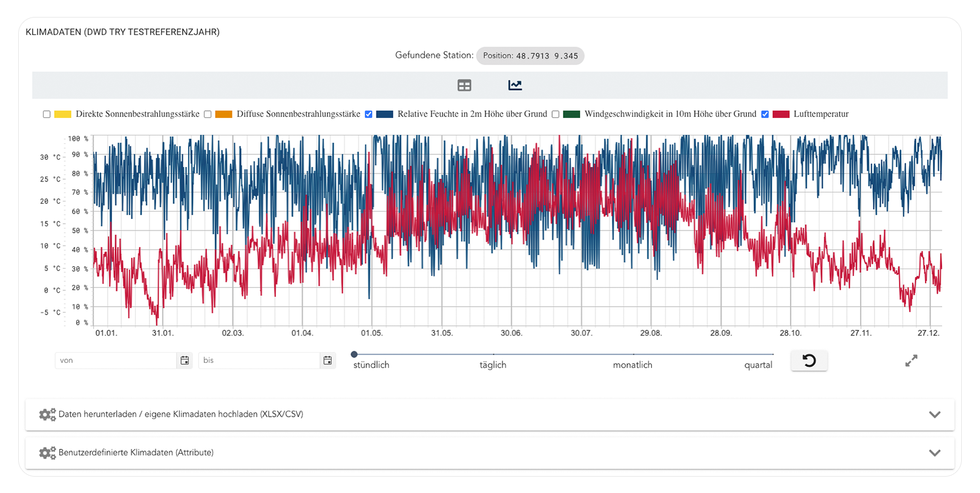Click the 'von' start date field
980x493 pixels.
(x=115, y=361)
